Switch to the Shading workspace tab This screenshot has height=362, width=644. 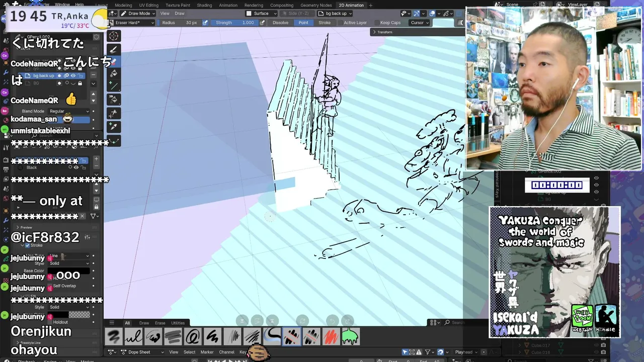pos(204,5)
